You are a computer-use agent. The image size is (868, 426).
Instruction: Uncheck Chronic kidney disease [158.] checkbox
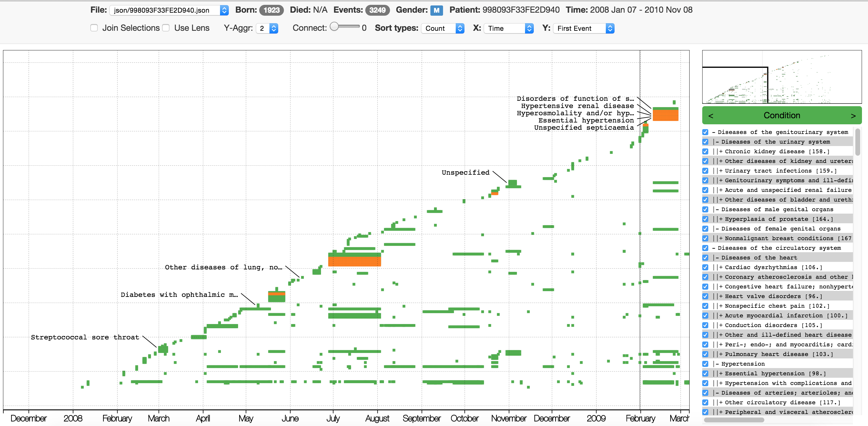[x=705, y=151]
